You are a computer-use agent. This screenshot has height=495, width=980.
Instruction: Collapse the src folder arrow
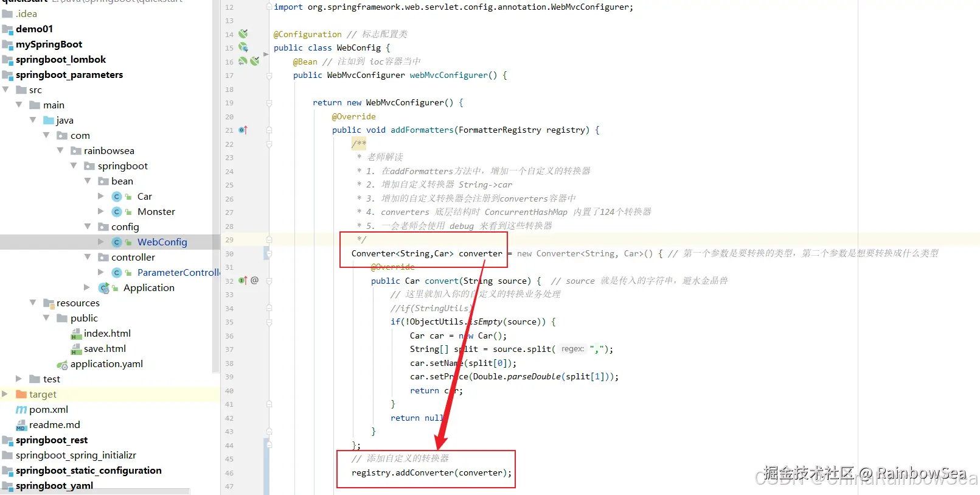coord(5,90)
